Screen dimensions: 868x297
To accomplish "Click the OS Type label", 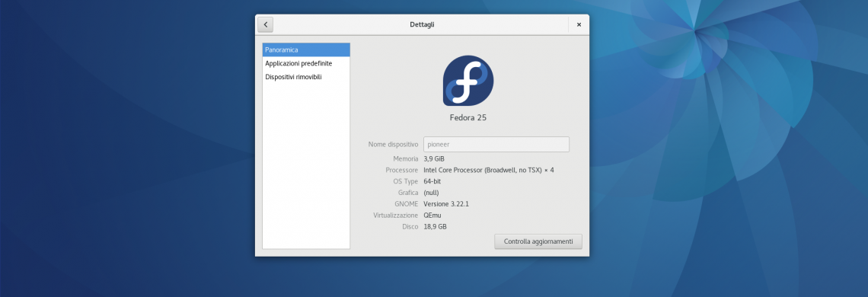I will pos(405,181).
